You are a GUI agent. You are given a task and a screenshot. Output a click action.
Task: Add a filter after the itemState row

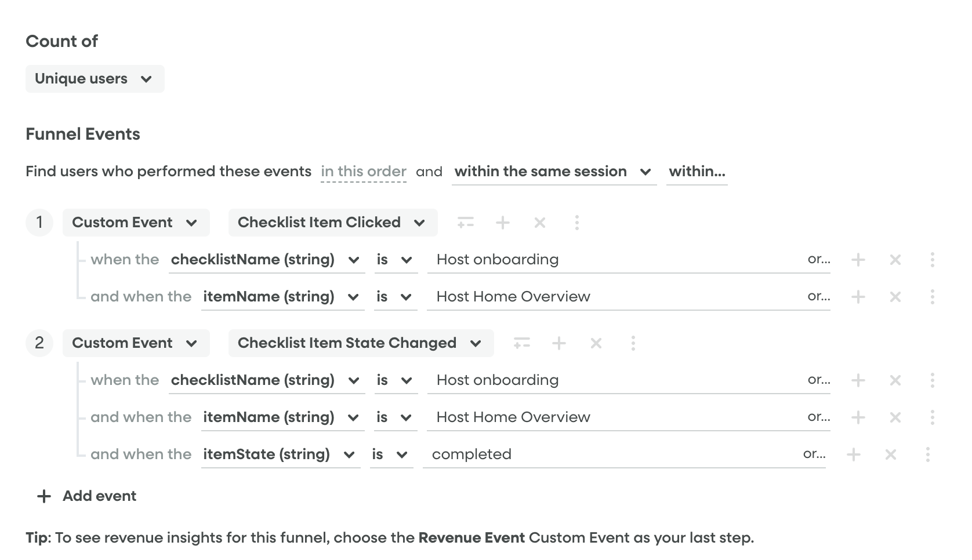pos(854,454)
